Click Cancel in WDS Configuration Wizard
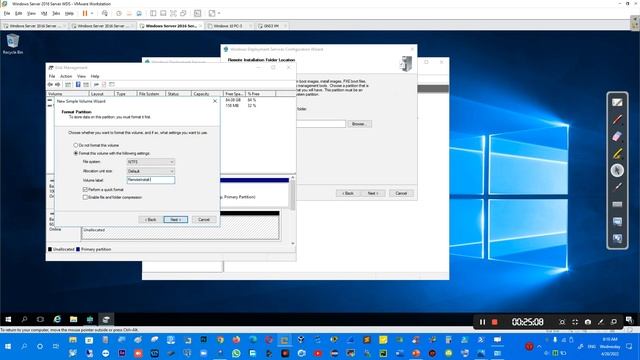The image size is (640, 360). [401, 193]
